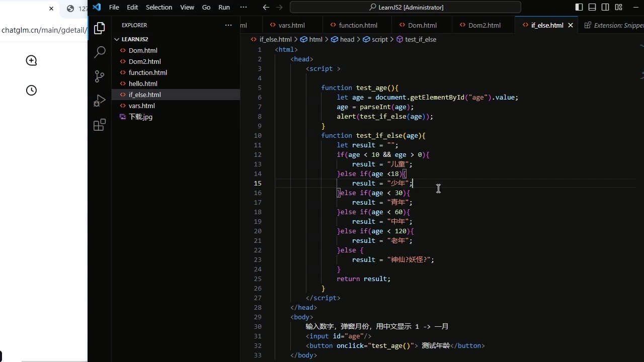644x362 pixels.
Task: Close the if_else.html editor tab
Action: click(571, 25)
